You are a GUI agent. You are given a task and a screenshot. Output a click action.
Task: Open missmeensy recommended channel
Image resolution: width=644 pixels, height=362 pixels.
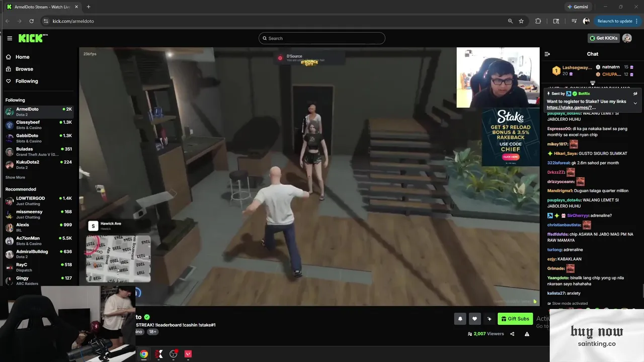(x=39, y=214)
